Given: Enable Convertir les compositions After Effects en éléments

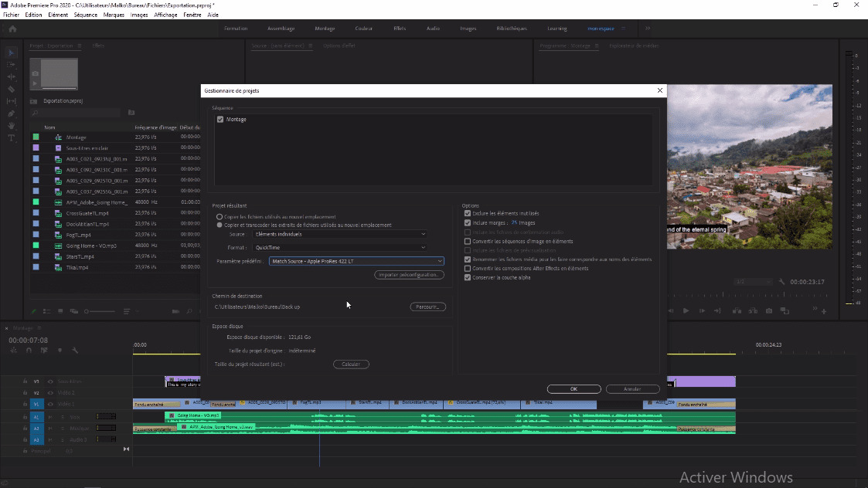Looking at the screenshot, I should click(467, 268).
